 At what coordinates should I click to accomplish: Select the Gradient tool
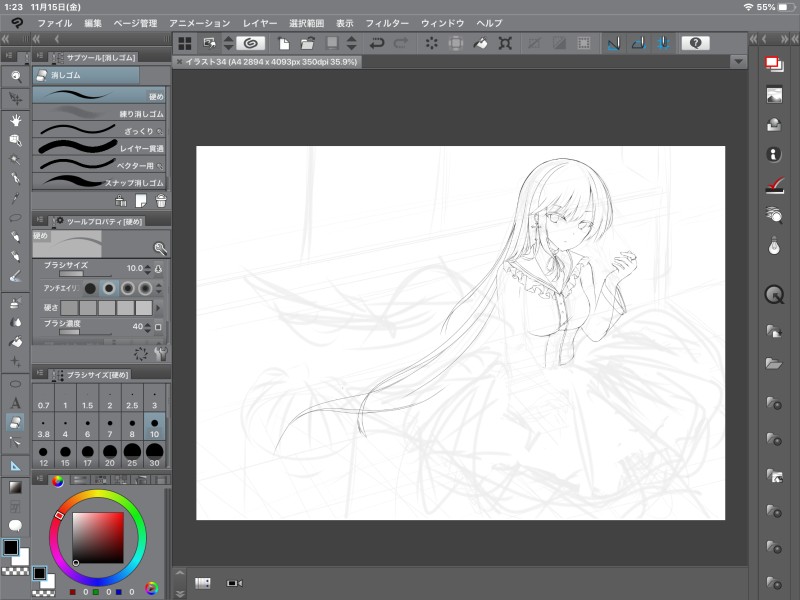pos(16,487)
